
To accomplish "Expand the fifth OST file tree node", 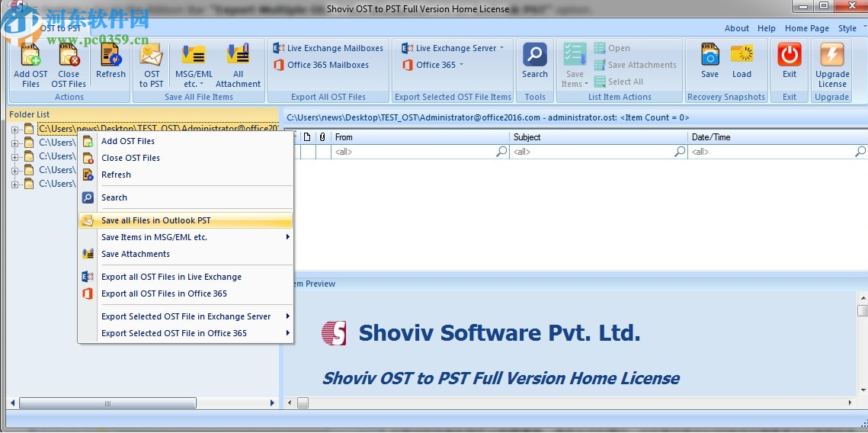I will pos(14,185).
